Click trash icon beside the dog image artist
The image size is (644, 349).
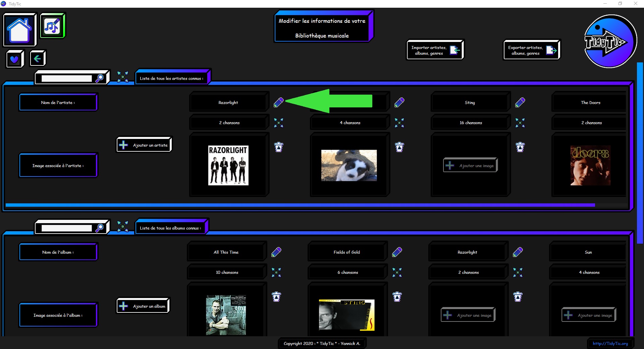click(399, 147)
